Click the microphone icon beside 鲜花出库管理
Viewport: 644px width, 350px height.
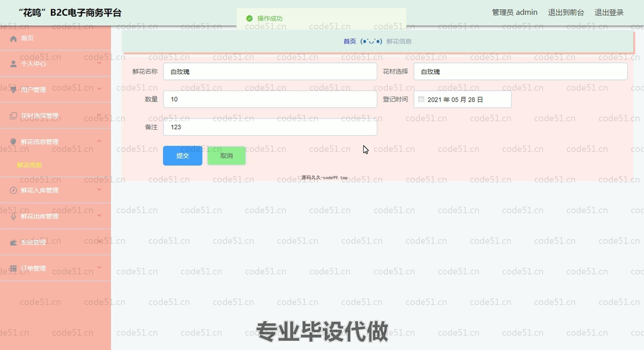pos(13,216)
